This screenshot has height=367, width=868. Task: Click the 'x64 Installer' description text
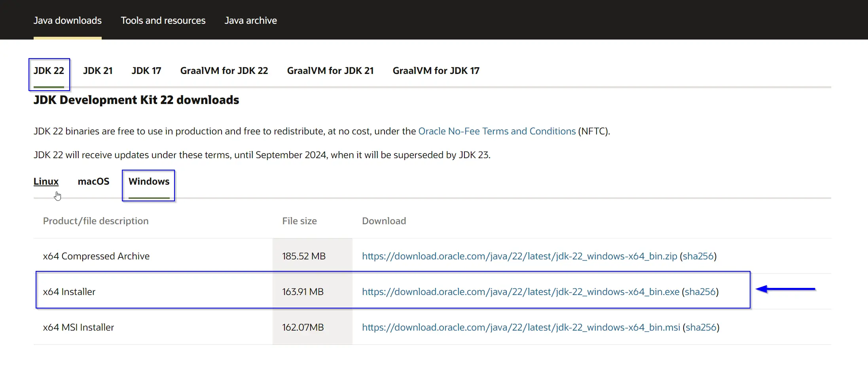[x=69, y=292]
